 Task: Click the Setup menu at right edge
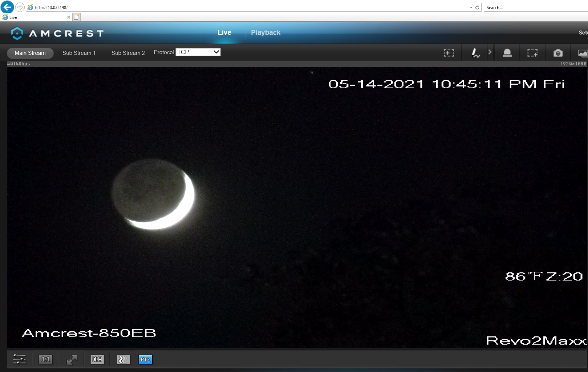pos(583,32)
